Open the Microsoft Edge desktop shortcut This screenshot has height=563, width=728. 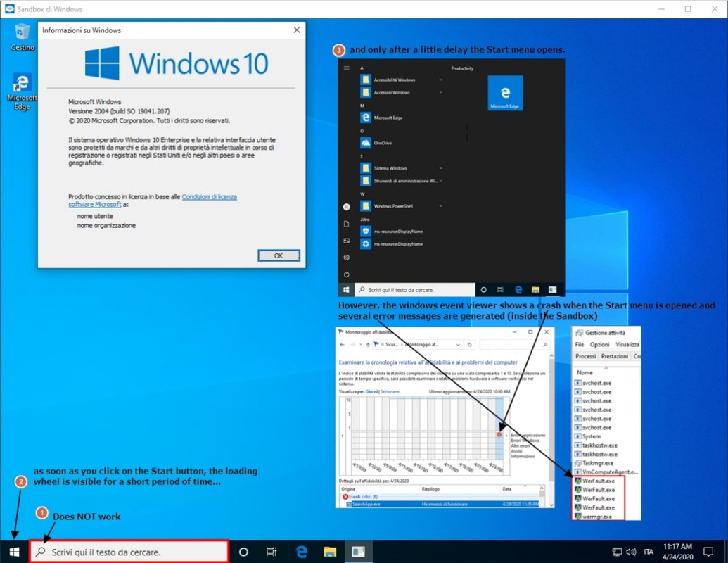22,91
